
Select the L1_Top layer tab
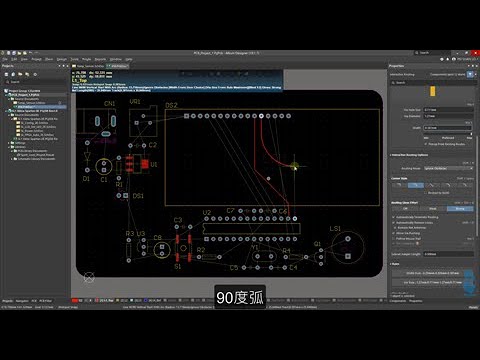tap(106, 300)
